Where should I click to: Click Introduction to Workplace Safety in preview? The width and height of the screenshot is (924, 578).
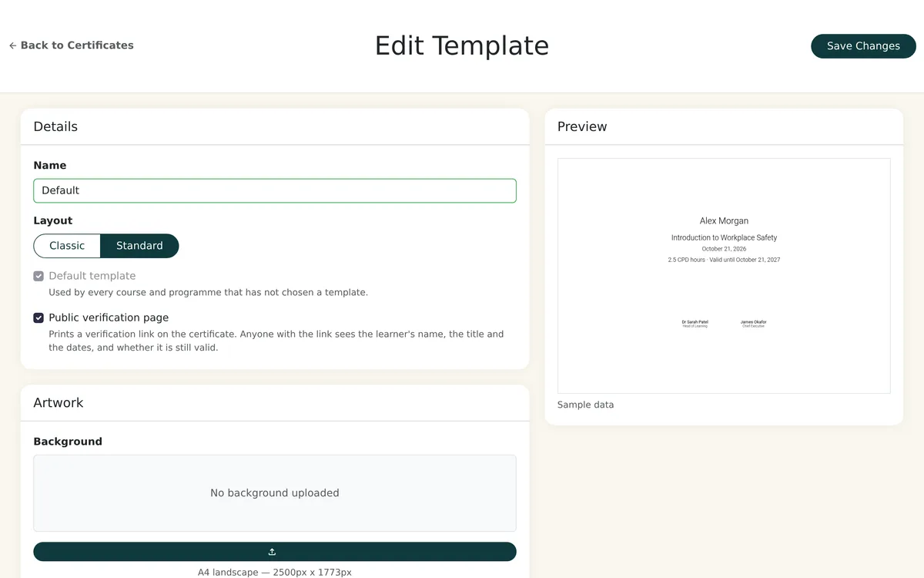[724, 238]
